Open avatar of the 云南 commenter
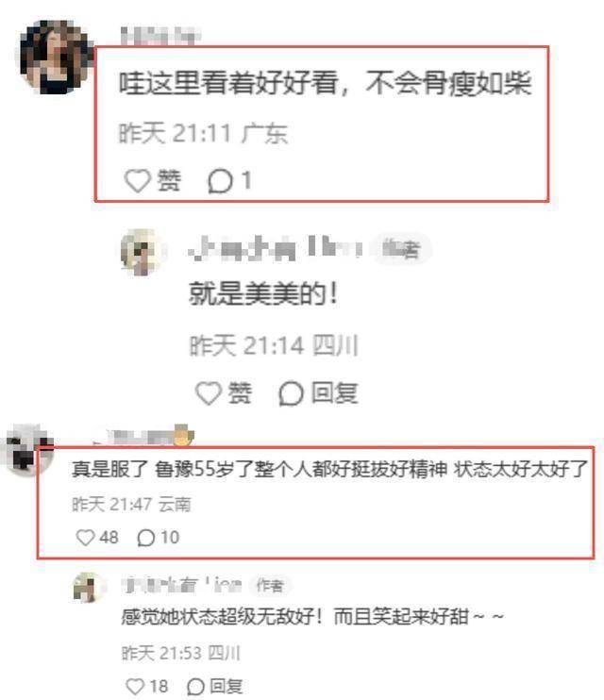The width and height of the screenshot is (604, 700). coord(27,449)
